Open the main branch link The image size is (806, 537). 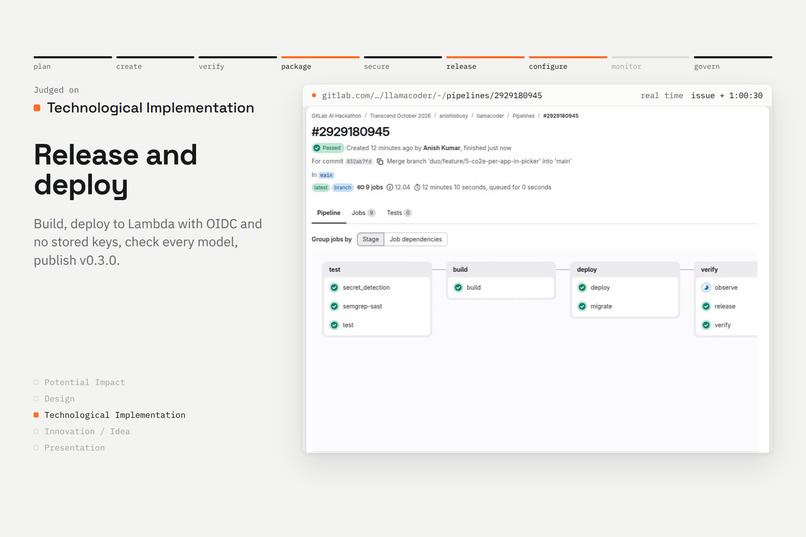pyautogui.click(x=326, y=175)
